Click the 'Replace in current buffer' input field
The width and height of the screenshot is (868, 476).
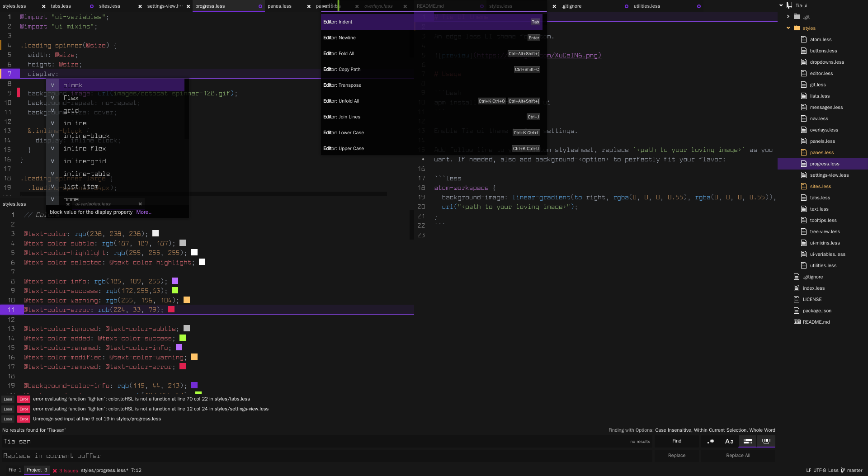(x=326, y=456)
